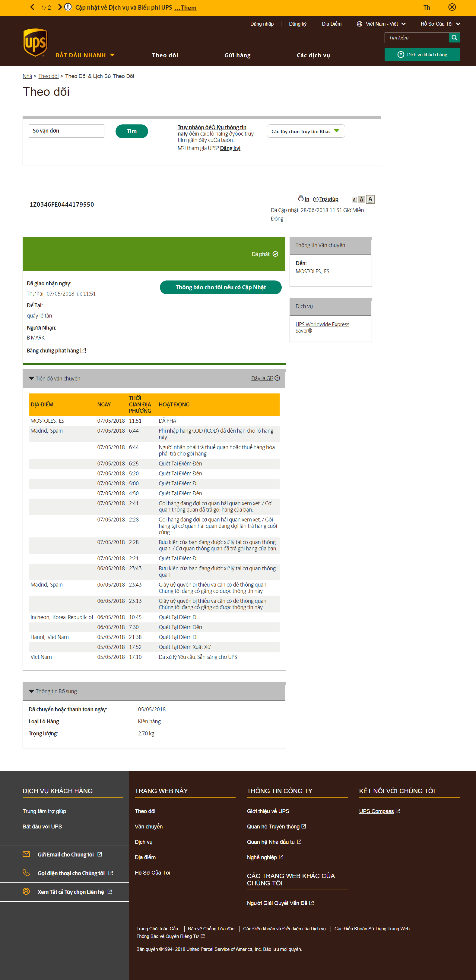476x980 pixels.
Task: Click the search magnifier icon
Action: tap(454, 38)
